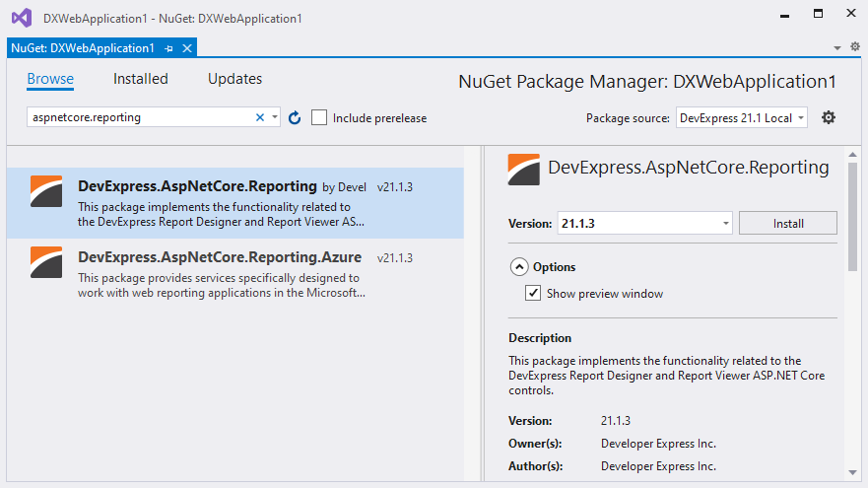This screenshot has height=488, width=868.
Task: Click NuGet Package Manager: DXWebApplication1 title
Action: pos(647,82)
